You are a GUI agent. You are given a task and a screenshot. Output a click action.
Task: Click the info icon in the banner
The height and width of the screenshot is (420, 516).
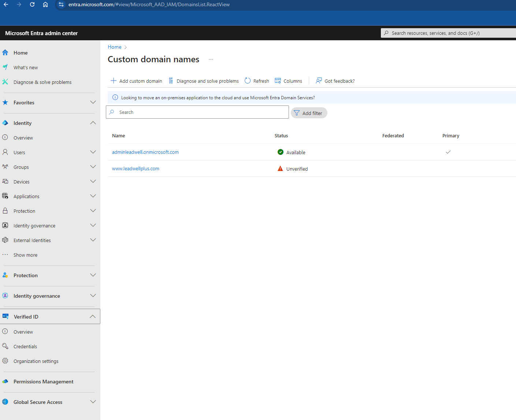[x=115, y=97]
